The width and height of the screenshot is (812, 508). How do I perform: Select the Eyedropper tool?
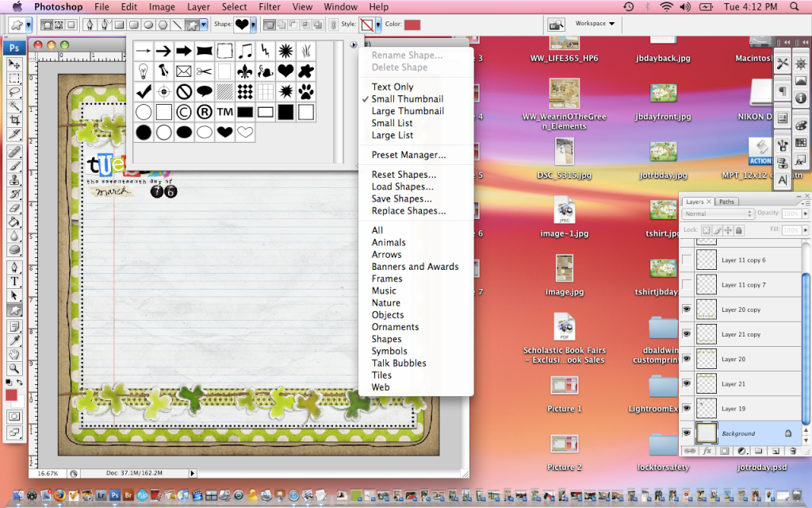point(14,341)
